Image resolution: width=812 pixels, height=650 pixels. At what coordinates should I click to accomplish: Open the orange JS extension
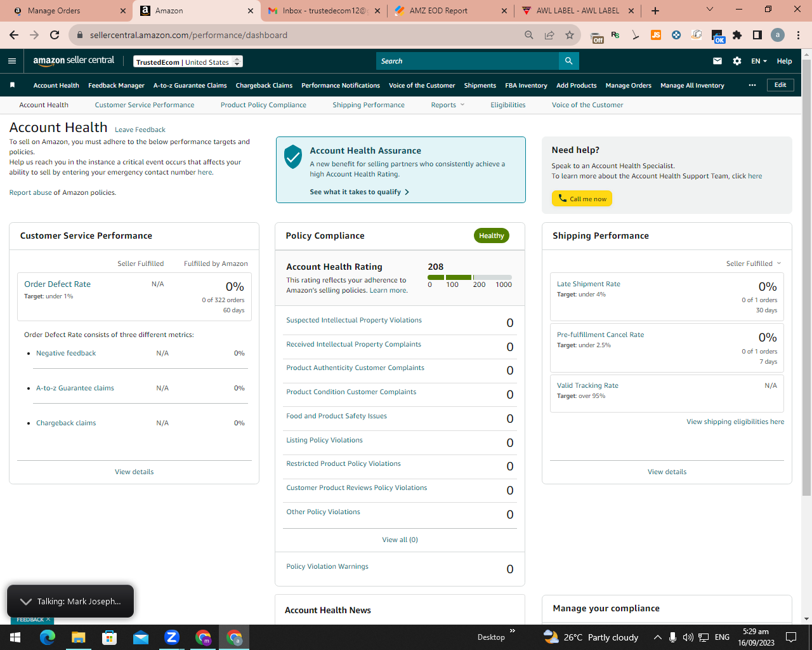point(656,35)
